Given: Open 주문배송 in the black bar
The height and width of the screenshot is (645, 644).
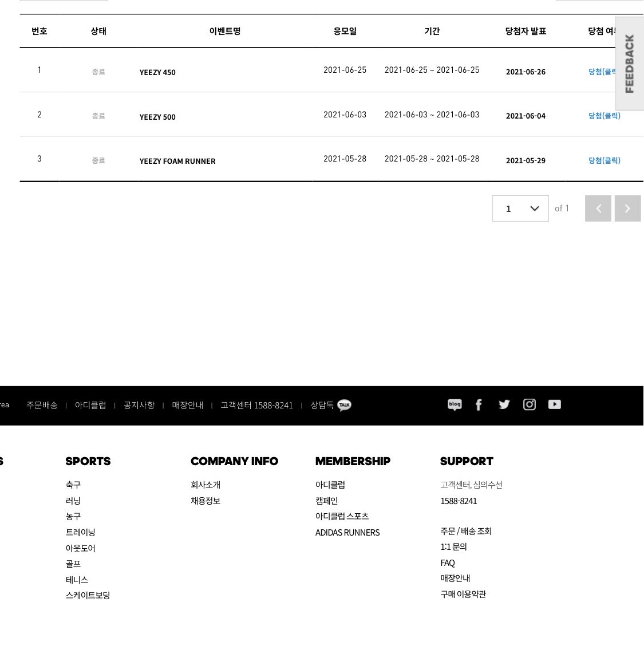Looking at the screenshot, I should (42, 405).
